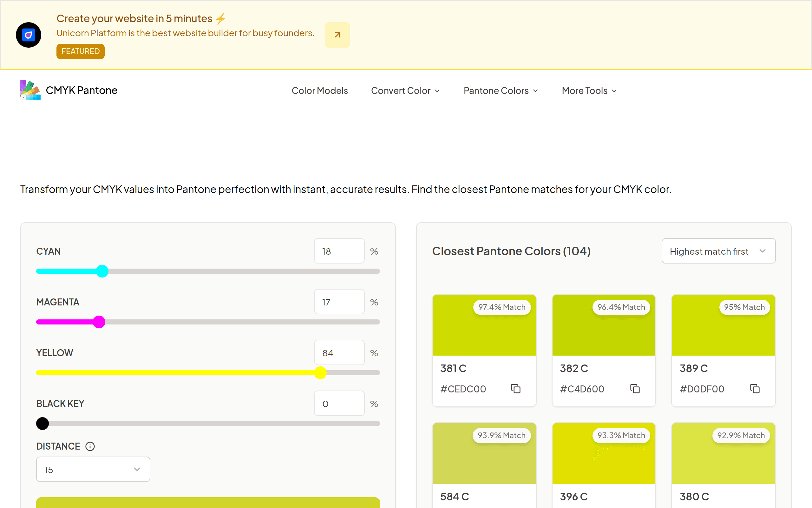This screenshot has width=812, height=508.
Task: Click the CMYK Pantone swatch-fan logo
Action: pos(30,90)
